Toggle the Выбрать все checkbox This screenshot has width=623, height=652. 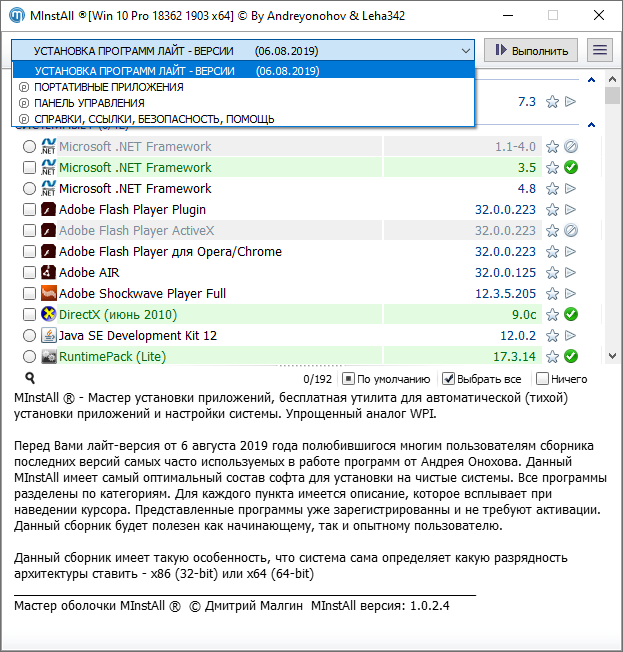[448, 379]
